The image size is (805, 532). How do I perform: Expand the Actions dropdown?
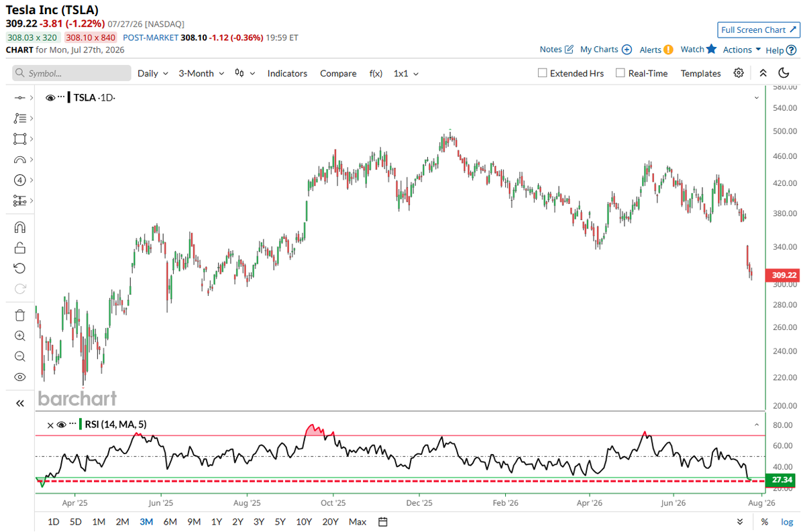tap(741, 49)
